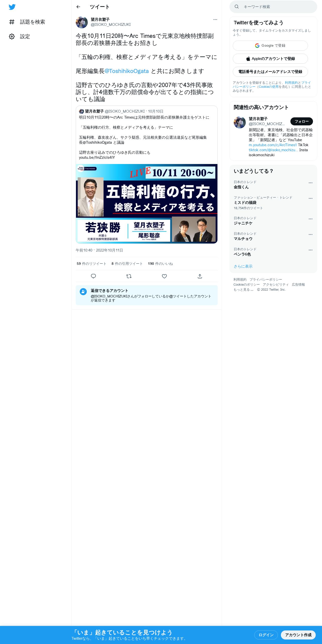
Task: Click quoted tweet's small avatar
Action: [x=81, y=111]
